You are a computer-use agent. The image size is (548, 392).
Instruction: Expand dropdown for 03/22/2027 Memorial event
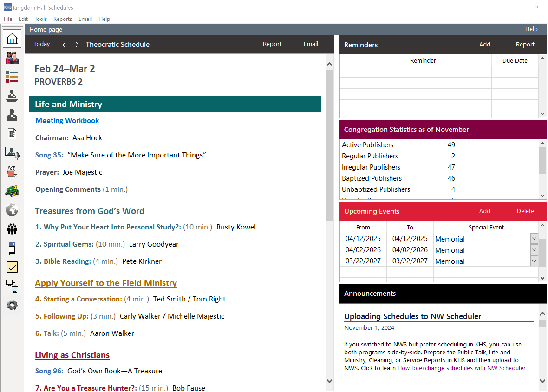click(534, 261)
